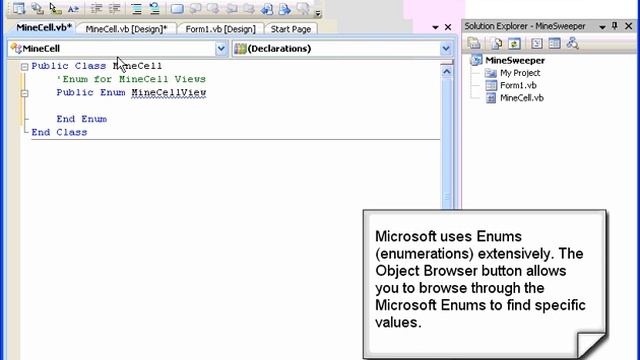Open Solution Explorer window position menu

[x=602, y=27]
